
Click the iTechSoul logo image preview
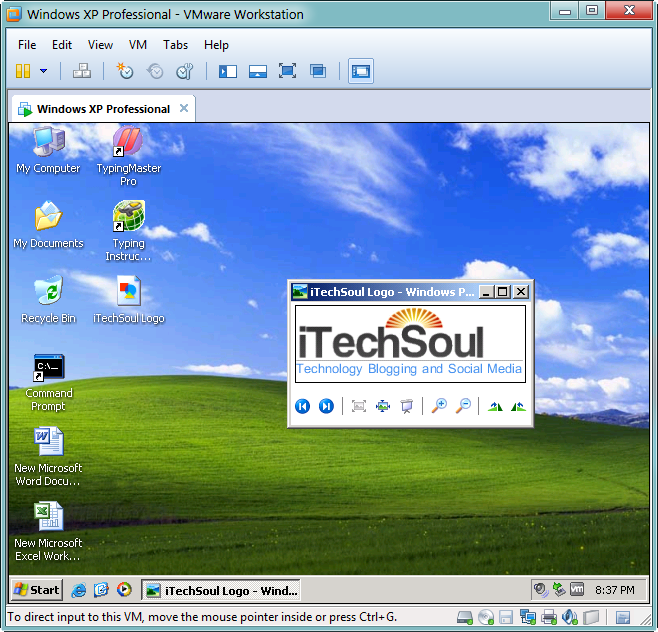tap(410, 344)
